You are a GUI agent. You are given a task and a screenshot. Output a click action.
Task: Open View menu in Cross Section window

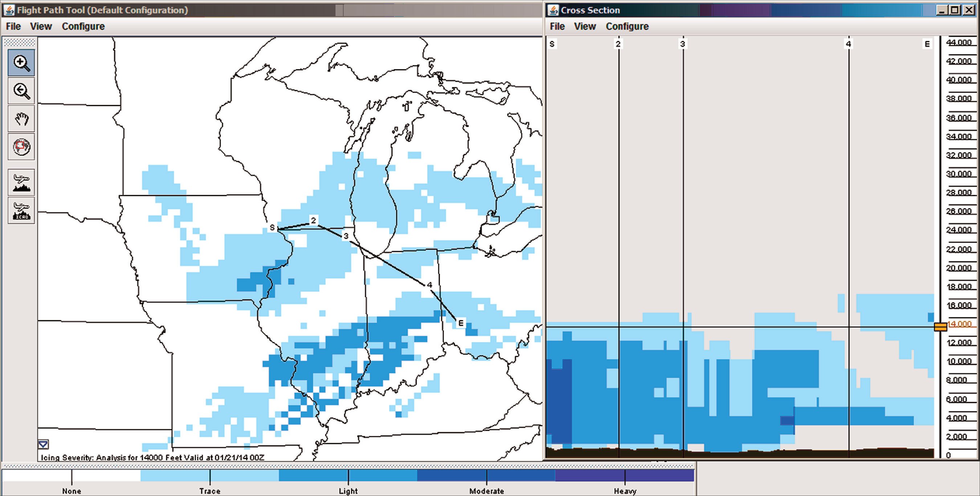pyautogui.click(x=585, y=26)
